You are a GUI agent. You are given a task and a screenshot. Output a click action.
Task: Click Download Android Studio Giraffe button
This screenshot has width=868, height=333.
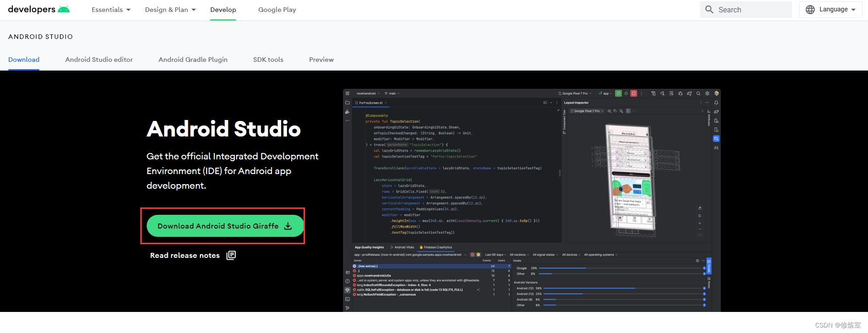(225, 226)
